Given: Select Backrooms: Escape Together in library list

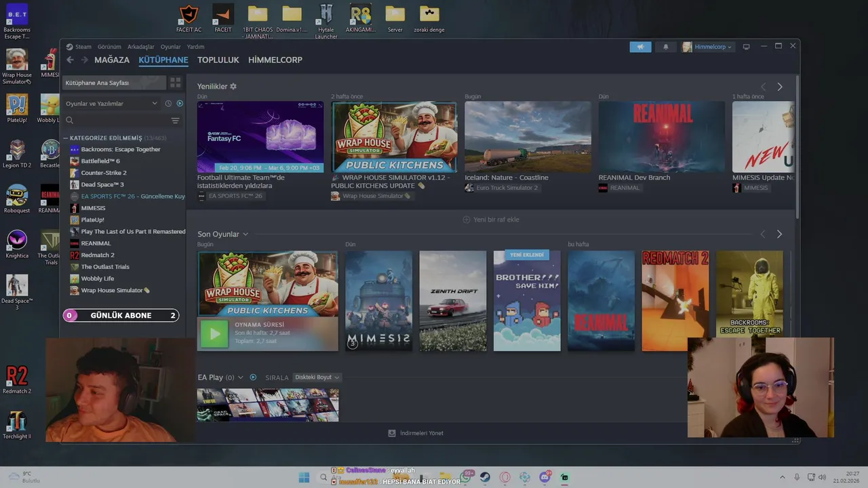Looking at the screenshot, I should 121,149.
